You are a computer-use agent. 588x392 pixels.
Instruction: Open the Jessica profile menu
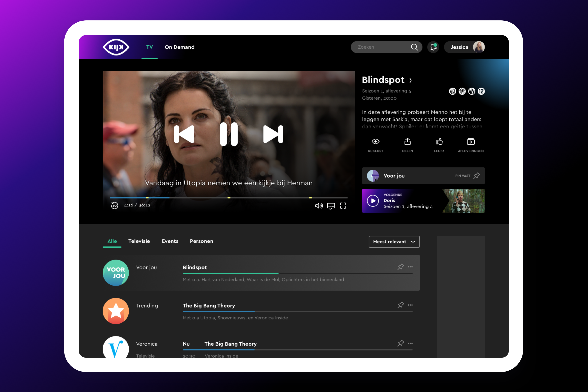click(465, 47)
